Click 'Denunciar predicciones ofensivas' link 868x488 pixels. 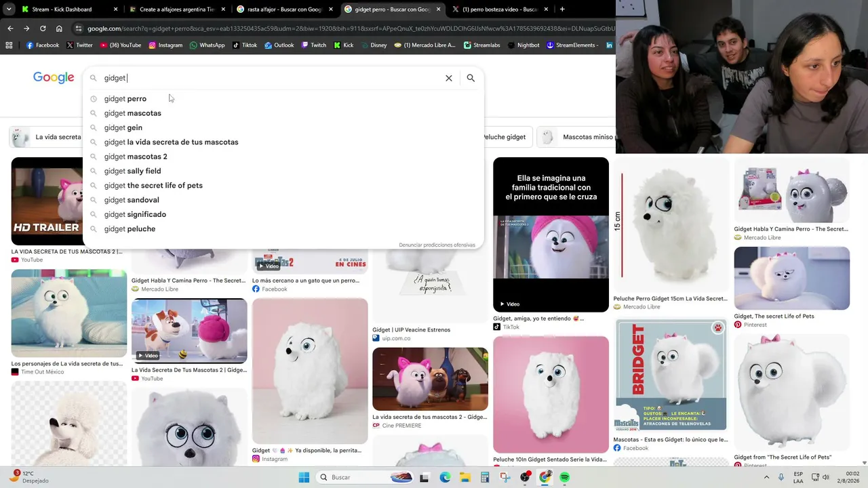click(x=437, y=245)
